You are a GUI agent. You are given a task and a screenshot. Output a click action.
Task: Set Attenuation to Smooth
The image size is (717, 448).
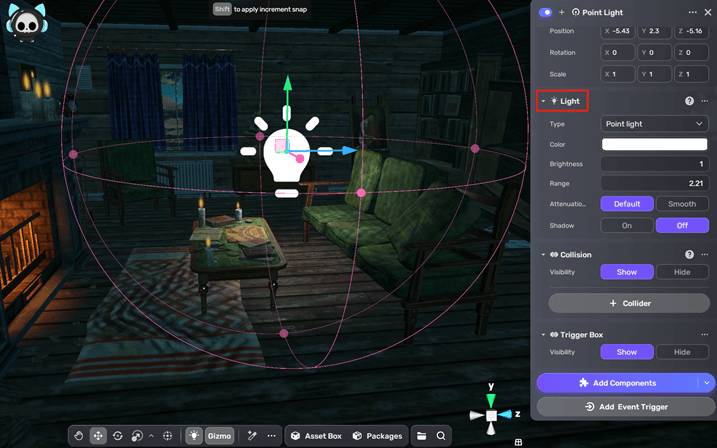coord(682,204)
